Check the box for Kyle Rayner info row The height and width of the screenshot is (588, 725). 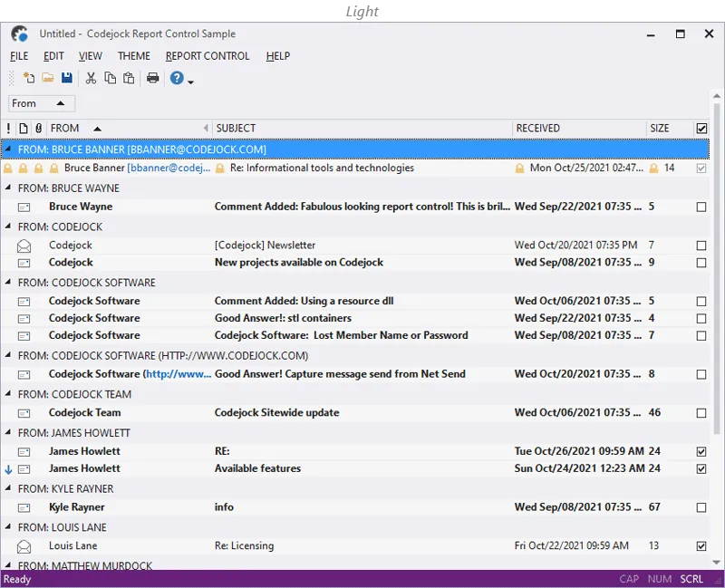701,507
